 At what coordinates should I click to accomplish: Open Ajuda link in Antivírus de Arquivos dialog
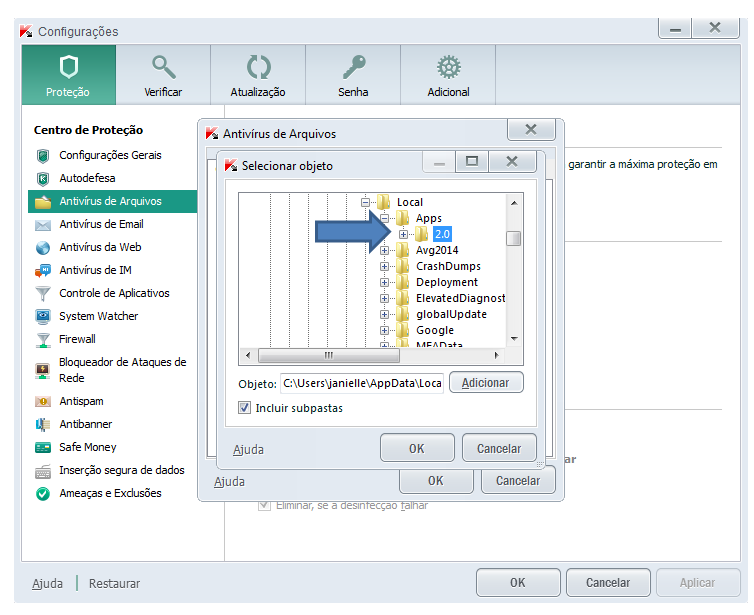point(229,481)
